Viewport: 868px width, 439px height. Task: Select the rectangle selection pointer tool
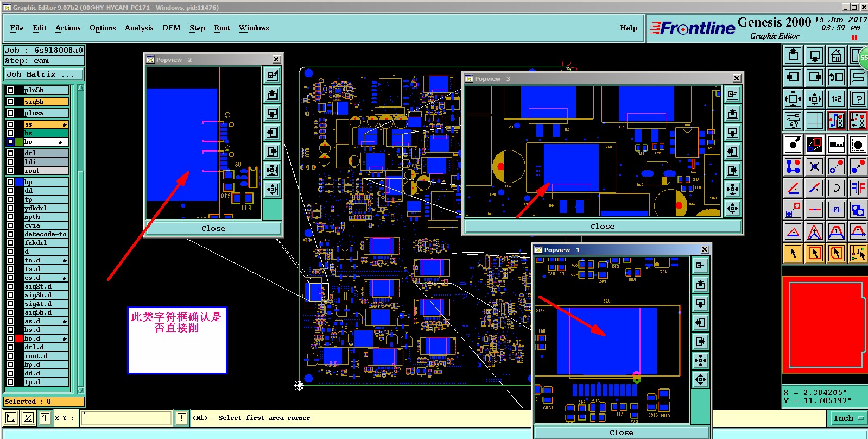click(815, 253)
